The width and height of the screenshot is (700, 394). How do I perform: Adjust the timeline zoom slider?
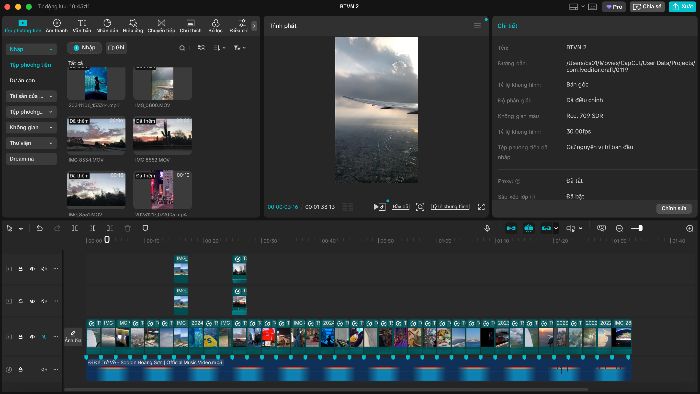pyautogui.click(x=637, y=228)
